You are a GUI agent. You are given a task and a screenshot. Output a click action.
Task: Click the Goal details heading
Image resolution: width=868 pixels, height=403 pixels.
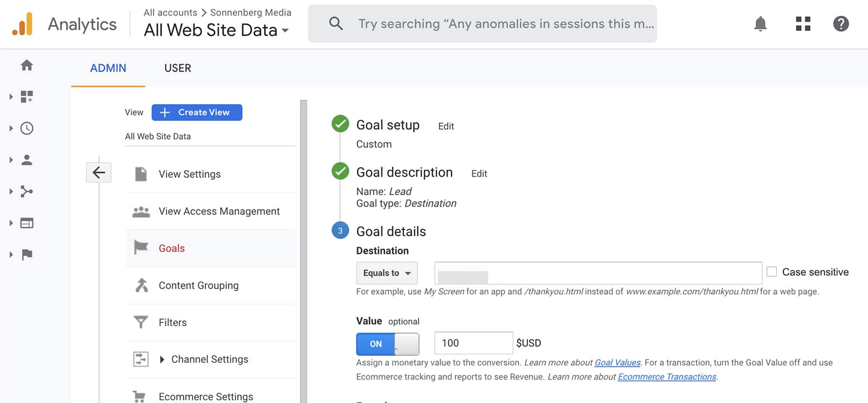[x=391, y=232]
